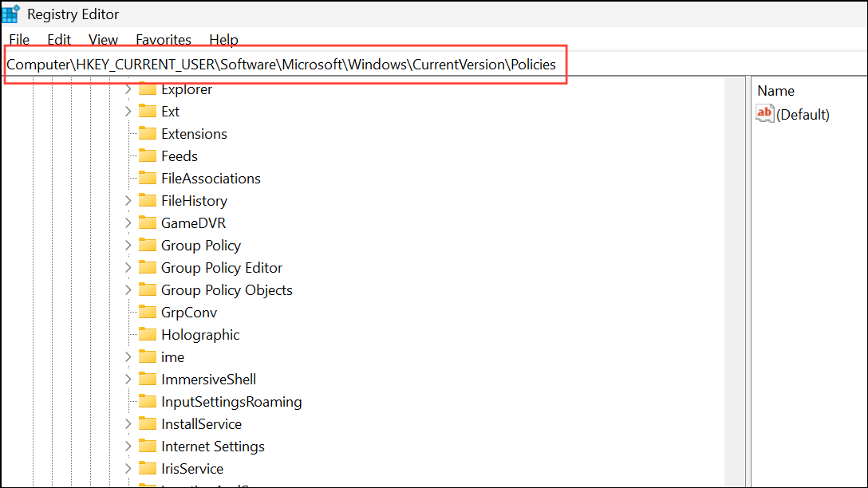Viewport: 868px width, 488px height.
Task: Select the (Default) value entry
Action: (803, 113)
